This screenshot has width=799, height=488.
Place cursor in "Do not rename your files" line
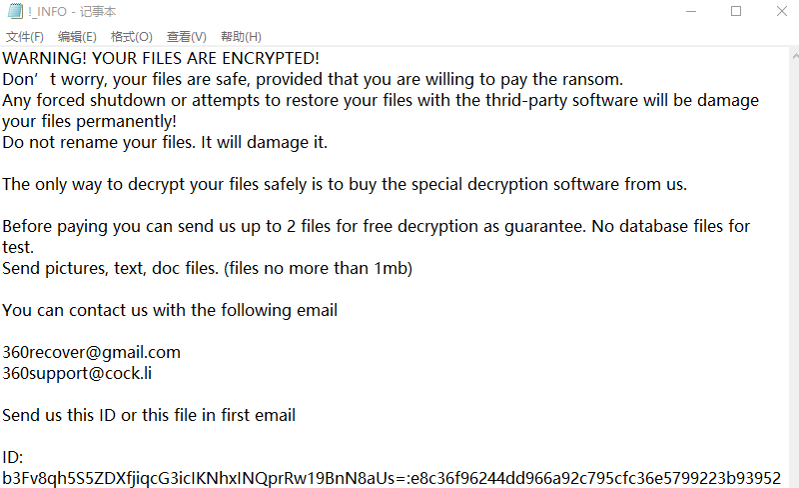(165, 142)
